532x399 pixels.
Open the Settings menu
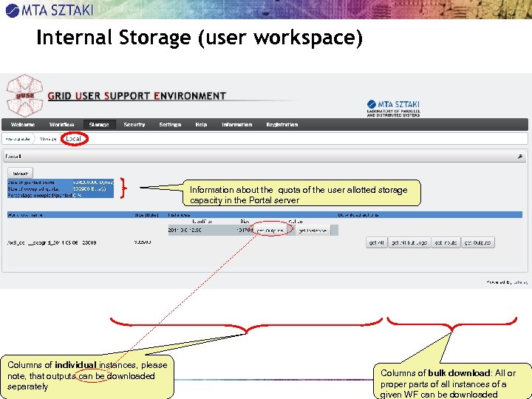[x=170, y=125]
